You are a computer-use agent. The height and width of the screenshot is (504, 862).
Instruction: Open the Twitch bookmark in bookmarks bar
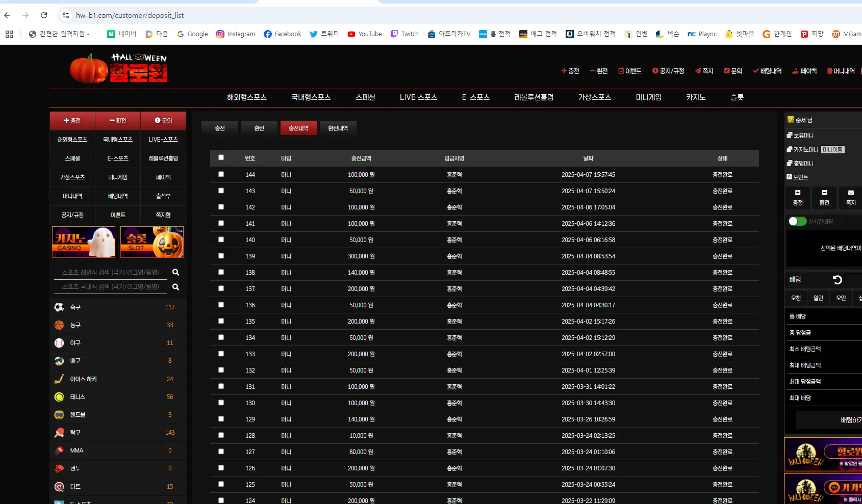404,34
